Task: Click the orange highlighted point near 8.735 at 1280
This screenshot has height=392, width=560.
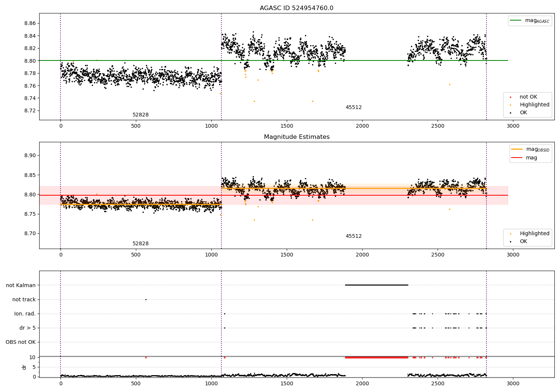Action: coord(254,101)
